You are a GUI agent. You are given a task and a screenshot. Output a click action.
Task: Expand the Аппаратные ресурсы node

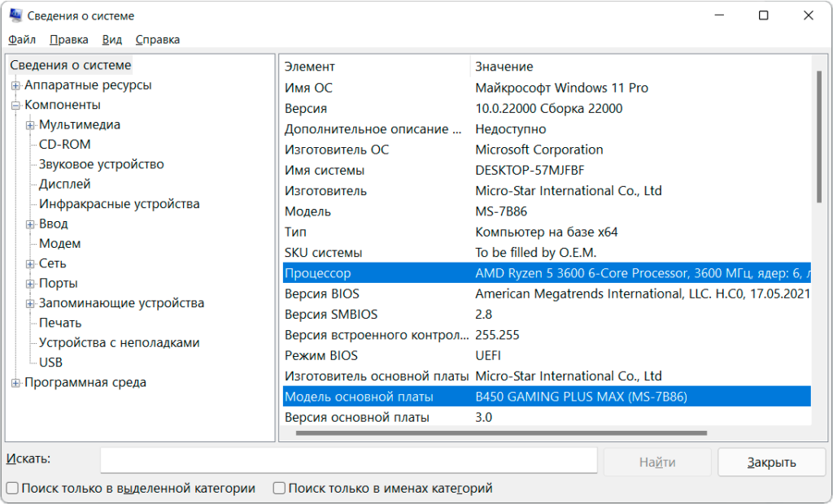(x=16, y=85)
